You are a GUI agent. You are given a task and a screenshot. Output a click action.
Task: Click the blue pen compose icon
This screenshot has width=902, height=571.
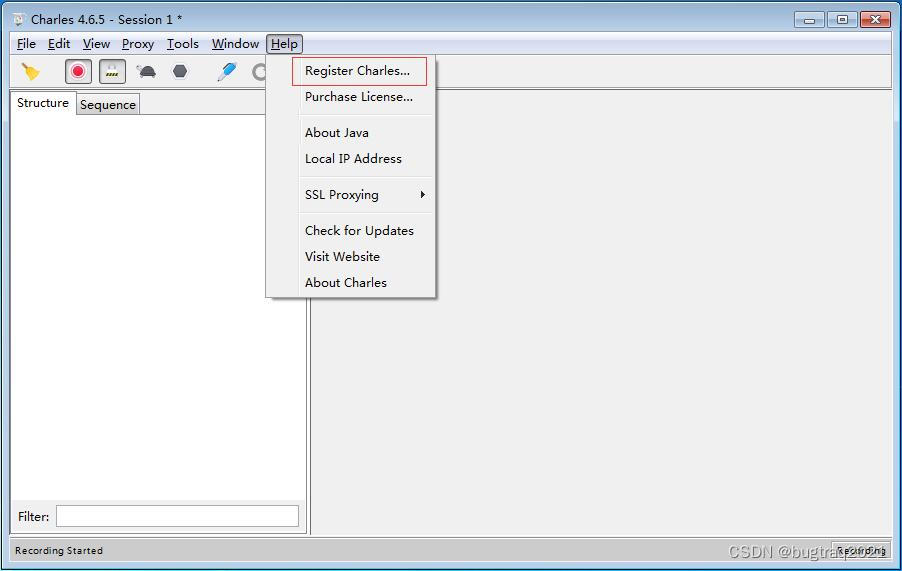227,72
